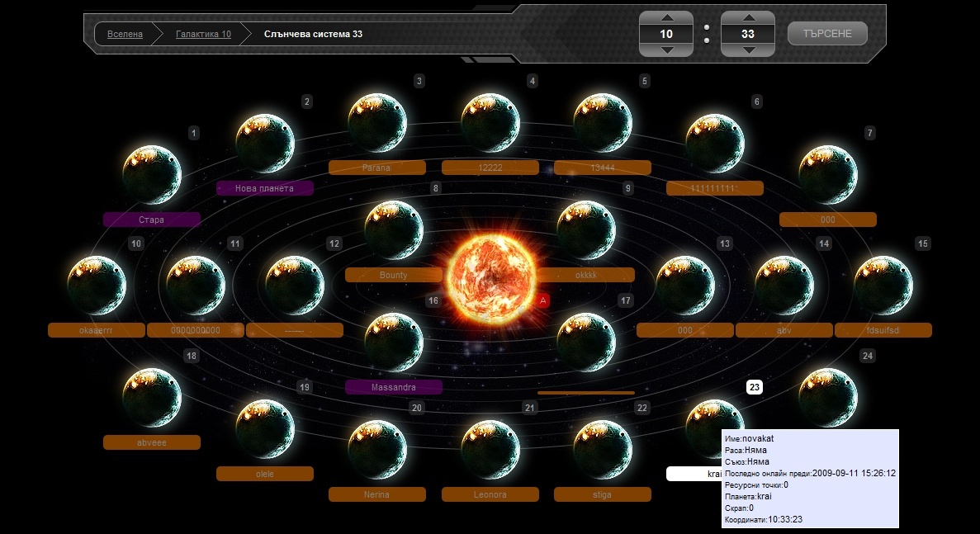Select the stiga planet image
The height and width of the screenshot is (534, 980).
point(603,450)
